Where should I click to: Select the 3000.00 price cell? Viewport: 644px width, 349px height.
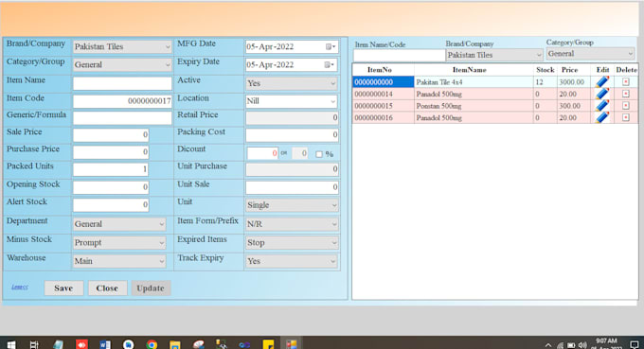(x=574, y=82)
